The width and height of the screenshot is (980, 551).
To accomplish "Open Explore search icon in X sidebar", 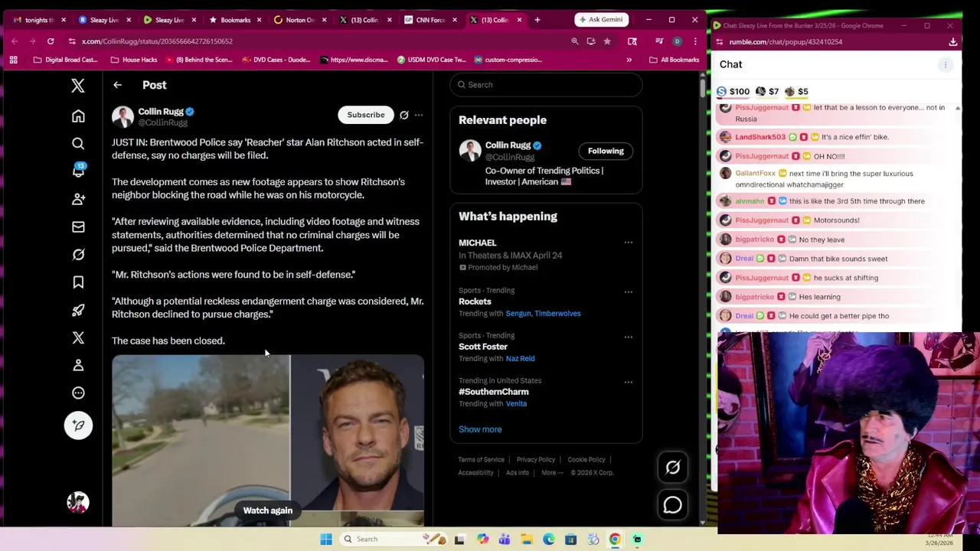I will [78, 144].
